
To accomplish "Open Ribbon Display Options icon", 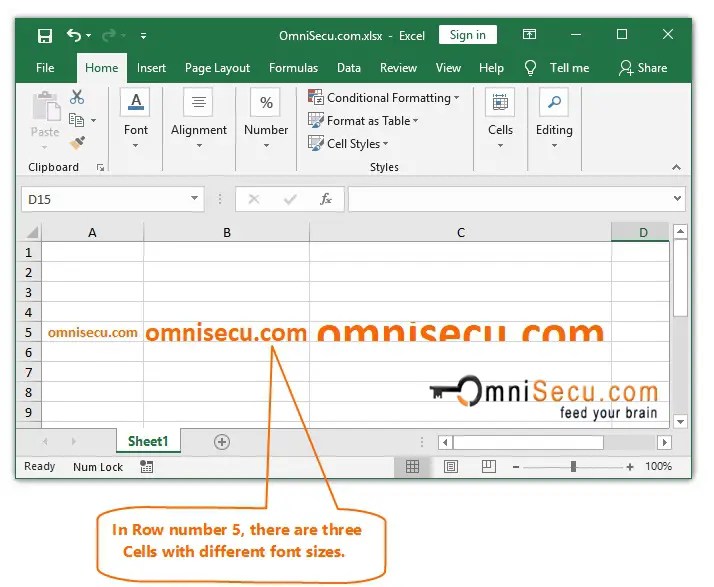I will click(x=529, y=34).
